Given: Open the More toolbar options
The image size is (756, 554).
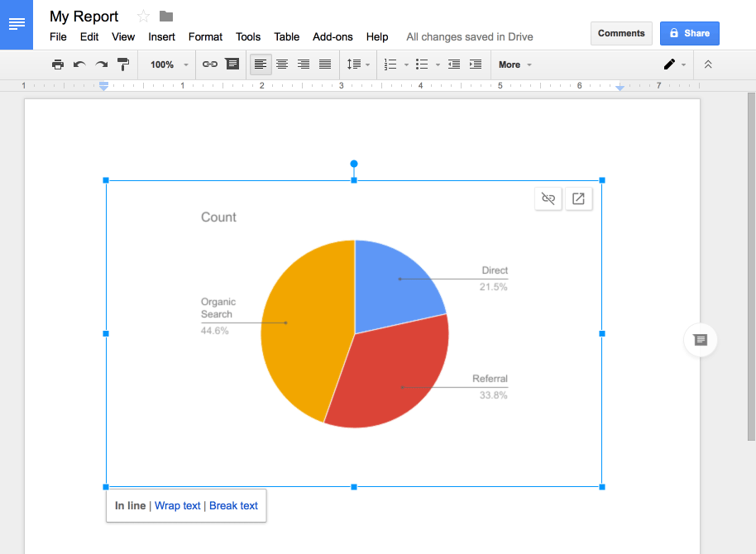Looking at the screenshot, I should tap(515, 64).
